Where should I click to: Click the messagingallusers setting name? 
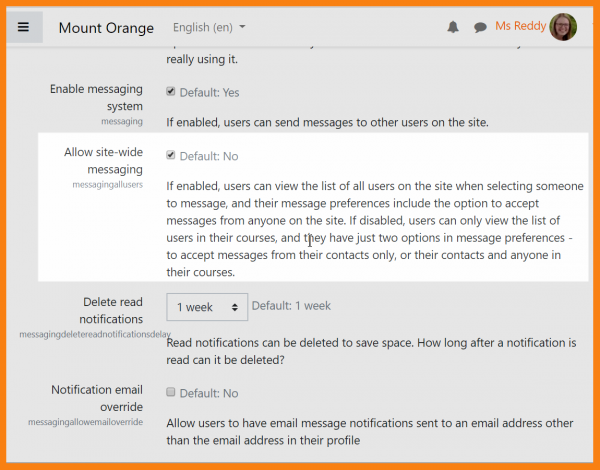pyautogui.click(x=108, y=186)
